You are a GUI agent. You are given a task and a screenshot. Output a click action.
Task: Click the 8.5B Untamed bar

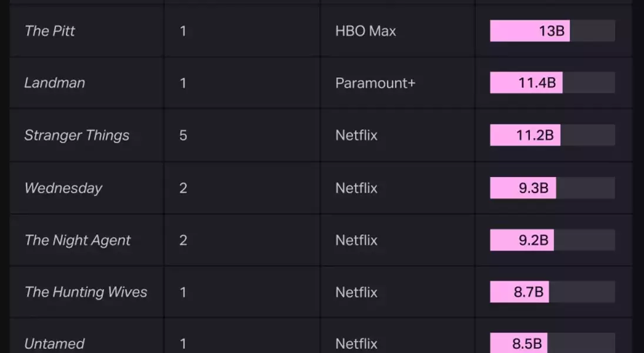tap(518, 344)
